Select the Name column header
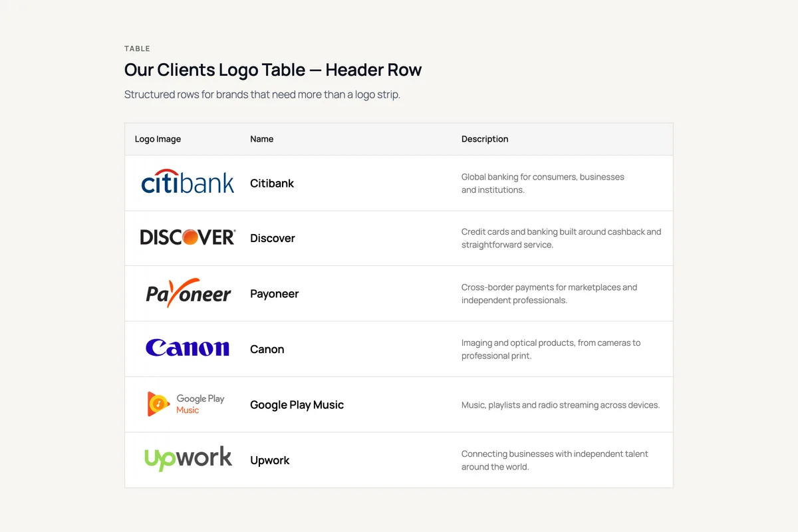Viewport: 798px width, 532px height. 261,139
